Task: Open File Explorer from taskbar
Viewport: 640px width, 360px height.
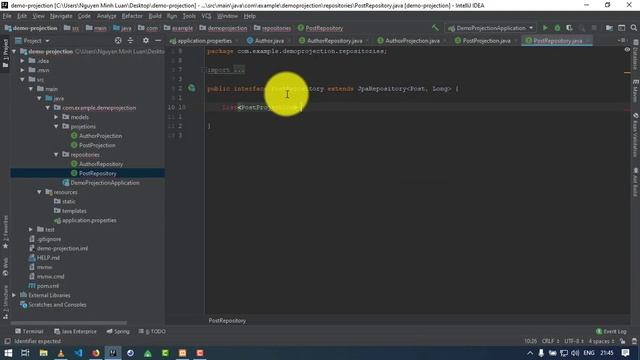Action: click(x=43, y=353)
